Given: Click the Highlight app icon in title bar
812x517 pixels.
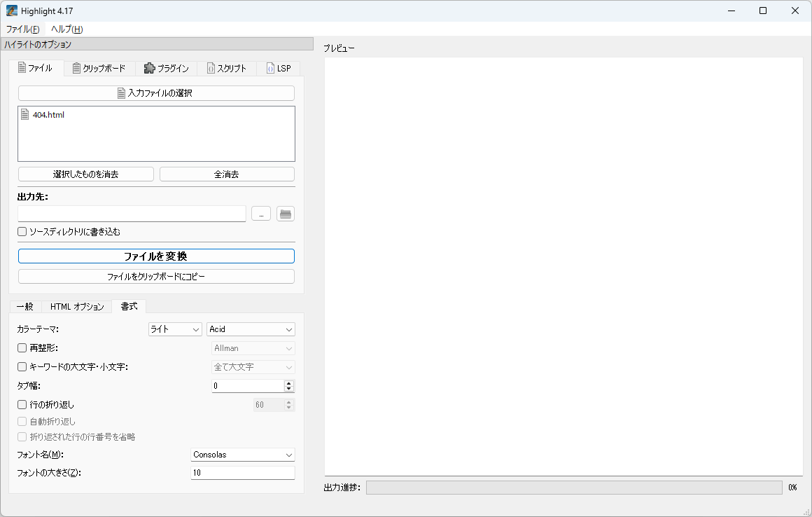Looking at the screenshot, I should (12, 11).
